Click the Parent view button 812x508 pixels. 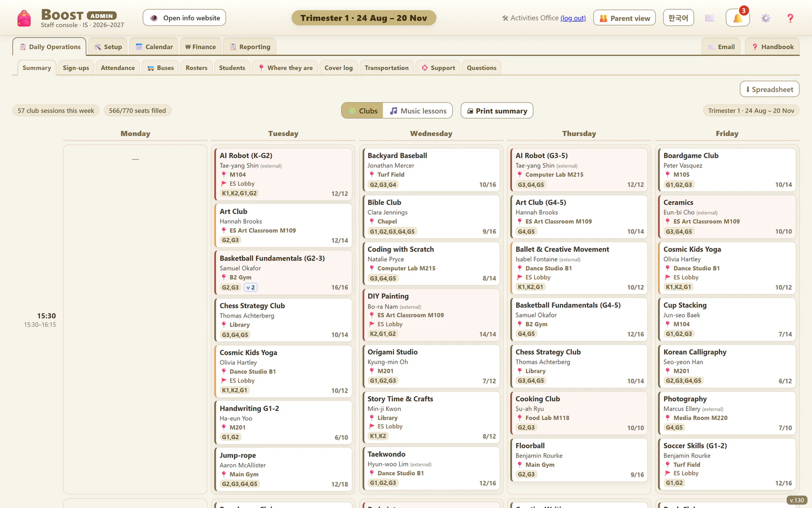(x=624, y=18)
